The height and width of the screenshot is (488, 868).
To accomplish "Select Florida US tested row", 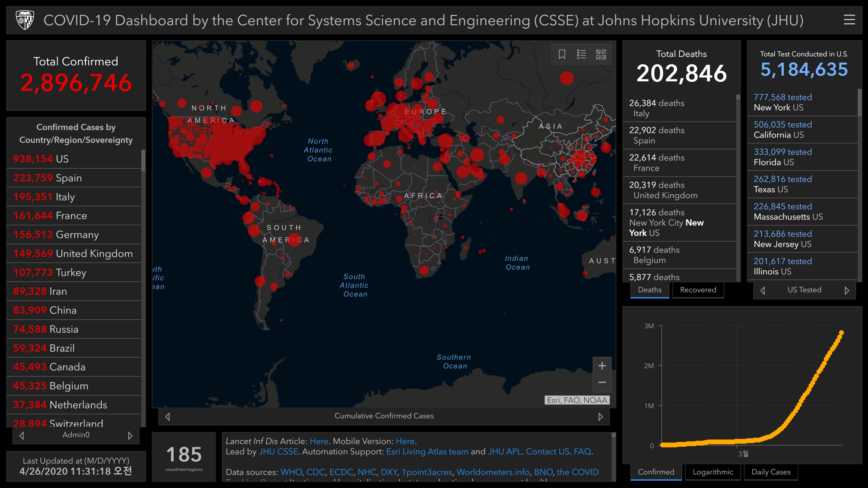I will [802, 157].
